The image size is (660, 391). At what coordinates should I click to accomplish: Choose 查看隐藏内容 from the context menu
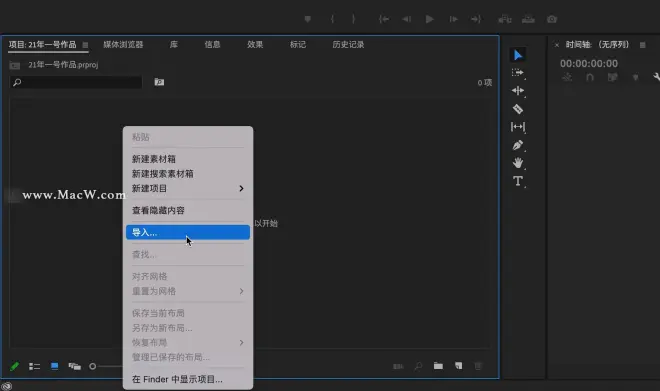[x=188, y=210]
